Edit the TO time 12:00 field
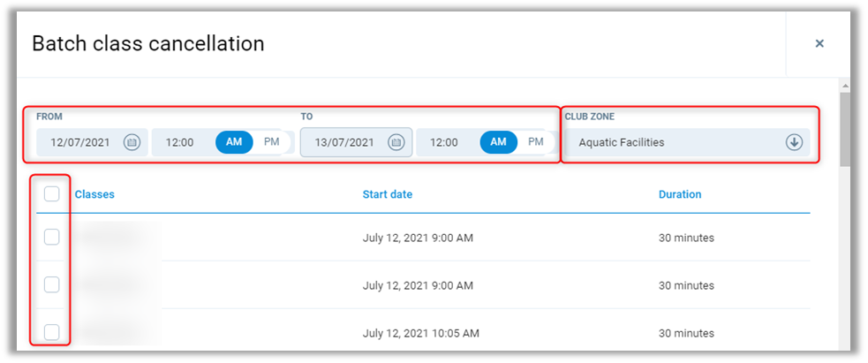This screenshot has width=868, height=363. click(x=445, y=142)
